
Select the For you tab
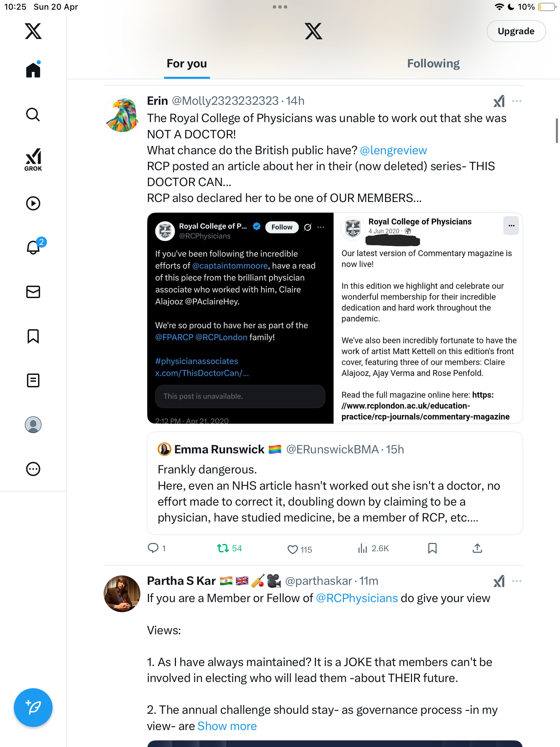point(187,64)
